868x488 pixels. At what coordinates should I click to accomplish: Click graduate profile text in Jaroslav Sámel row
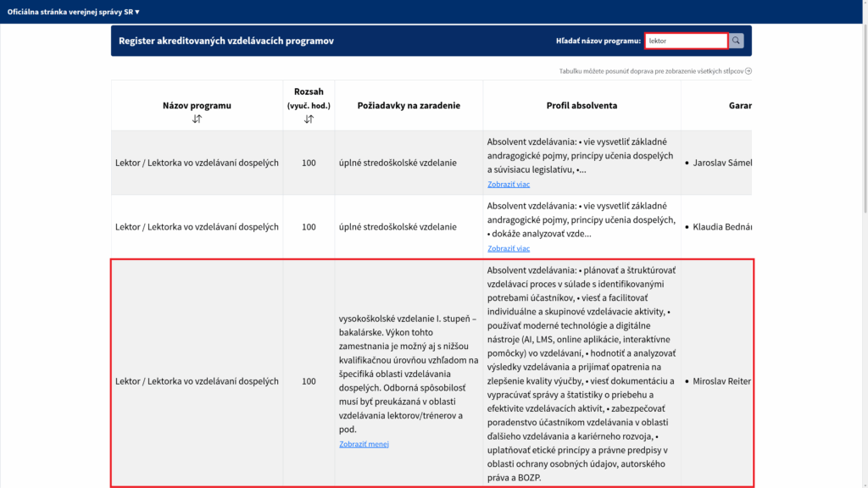pos(580,156)
